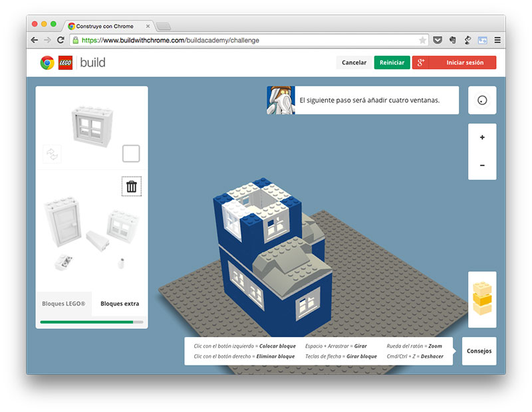The image size is (532, 412).
Task: Click the Evernote elephant extension icon
Action: click(453, 40)
